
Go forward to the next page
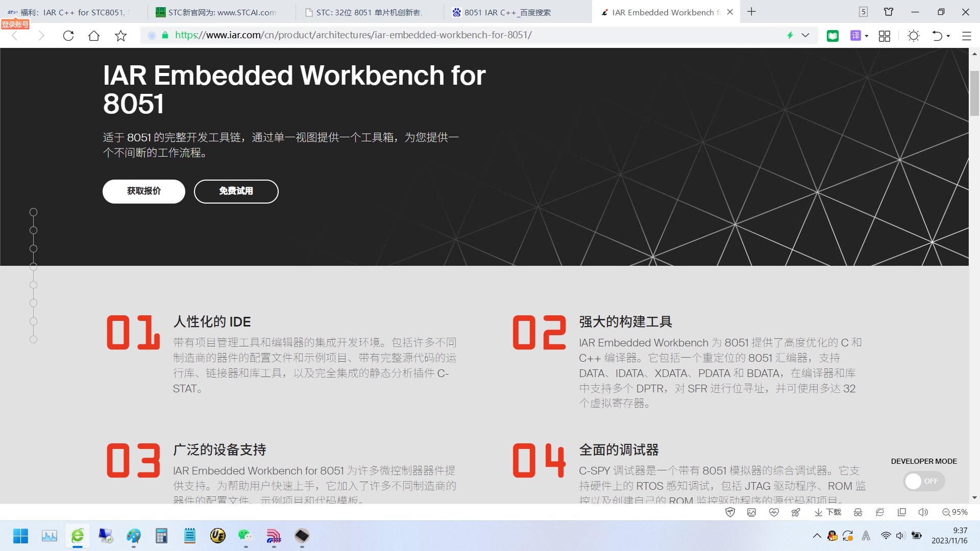[41, 36]
